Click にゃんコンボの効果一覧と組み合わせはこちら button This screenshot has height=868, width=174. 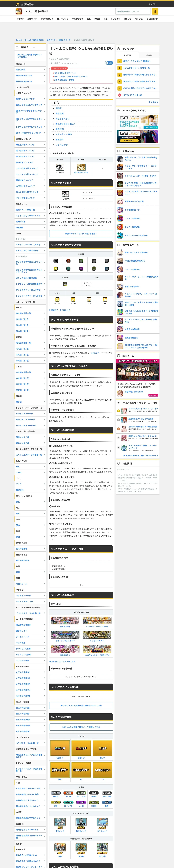(81, 705)
